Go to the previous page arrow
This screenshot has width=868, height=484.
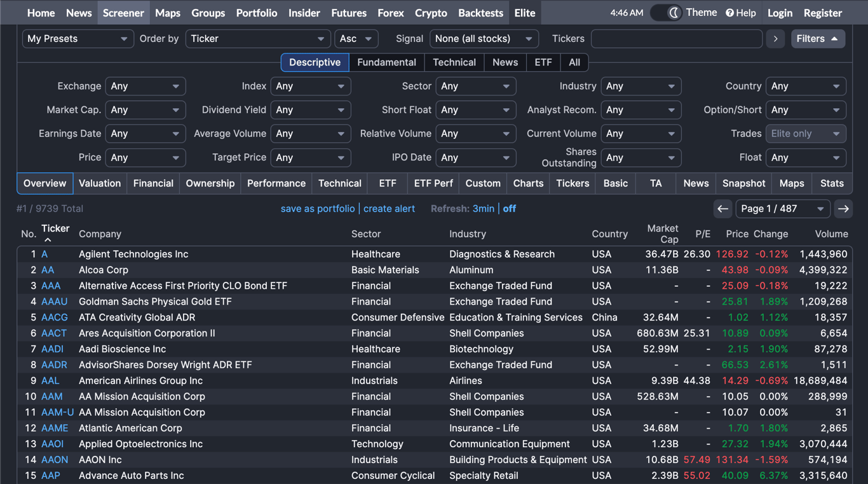tap(722, 209)
